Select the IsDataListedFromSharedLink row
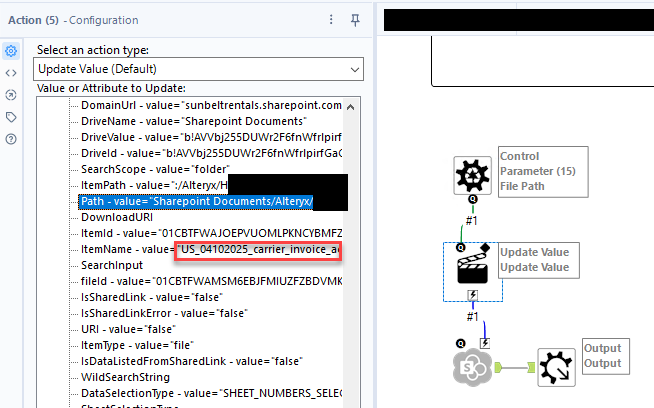Screen dimensions: 654x408 click(x=192, y=361)
